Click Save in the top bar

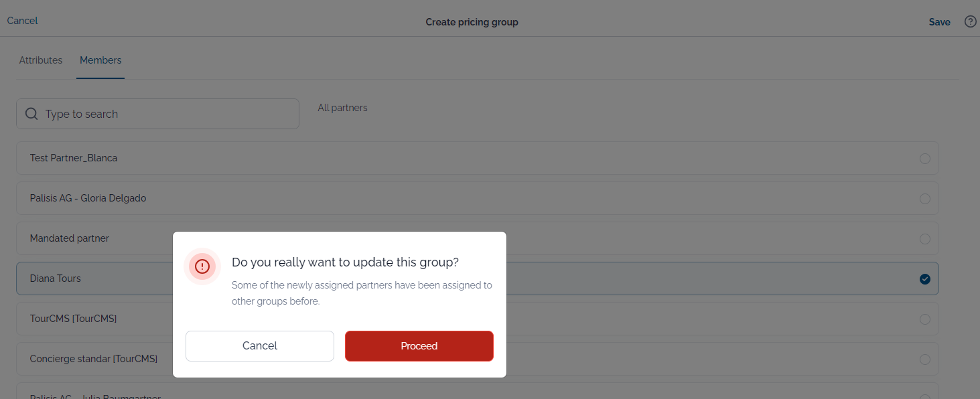pos(939,22)
